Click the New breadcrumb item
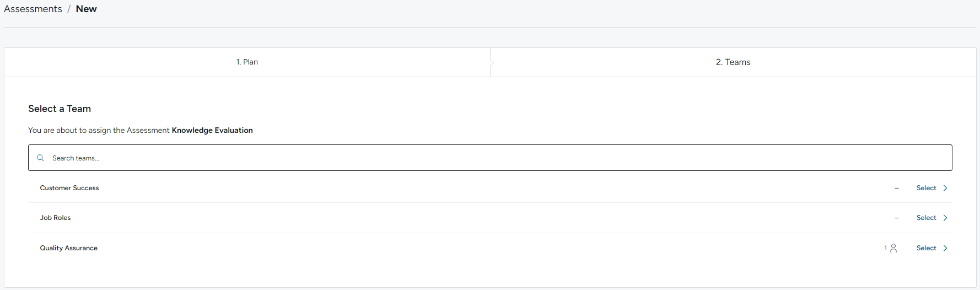Image resolution: width=980 pixels, height=290 pixels. click(x=87, y=9)
